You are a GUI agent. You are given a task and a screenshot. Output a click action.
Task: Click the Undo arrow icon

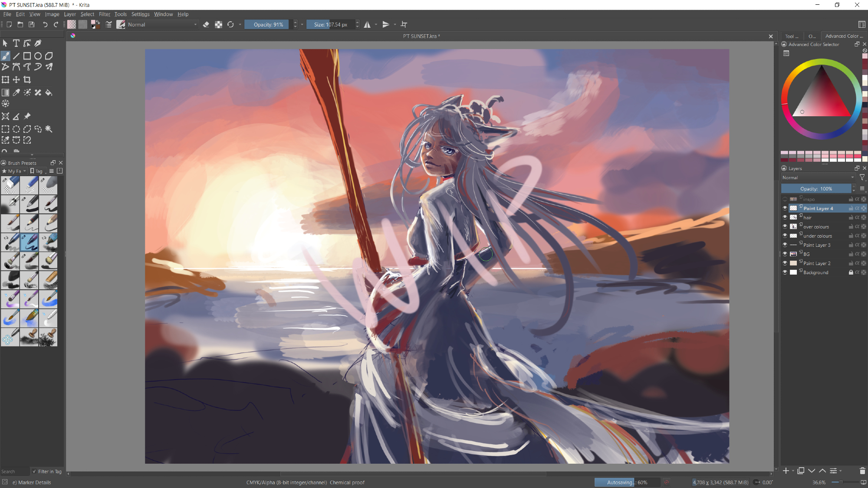coord(45,25)
